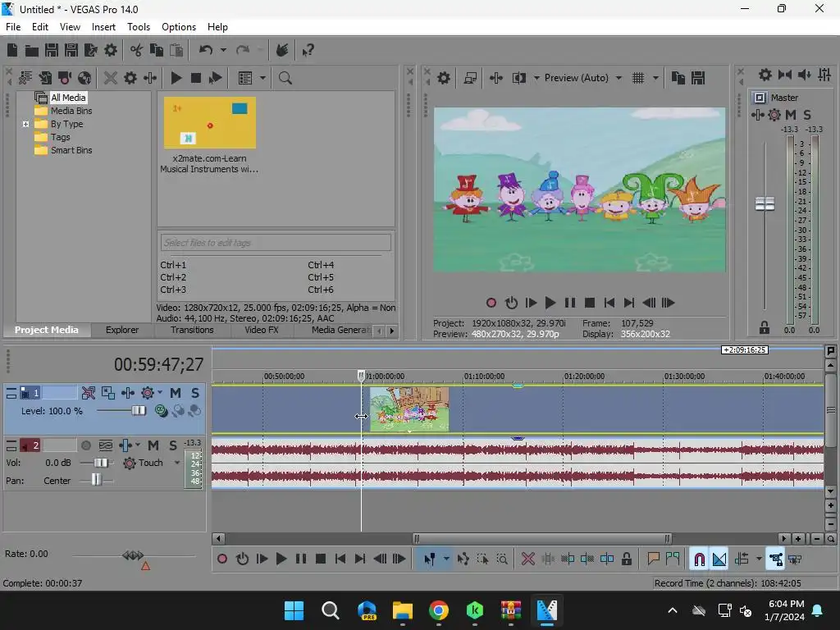
Task: Click Split Screen View icon in preview
Action: click(518, 78)
